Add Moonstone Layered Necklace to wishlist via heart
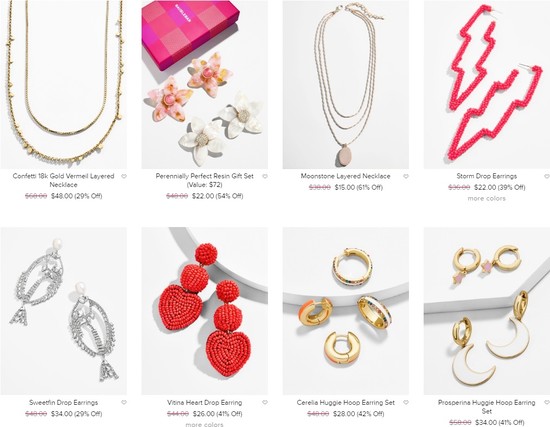 point(406,176)
